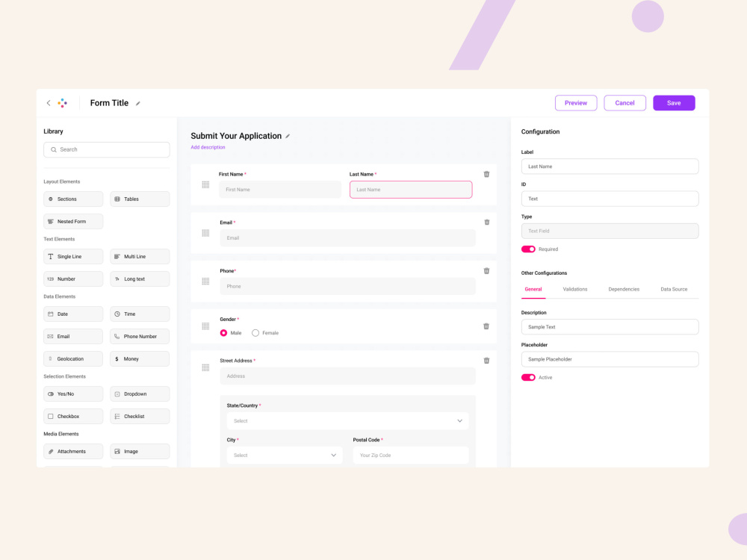Add a Multi Line text element
The width and height of the screenshot is (747, 560).
pyautogui.click(x=140, y=257)
